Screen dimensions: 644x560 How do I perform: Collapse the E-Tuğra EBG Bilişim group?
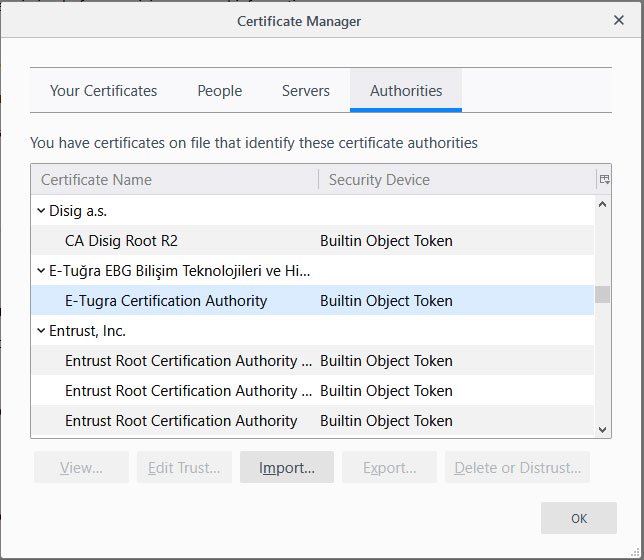(41, 271)
